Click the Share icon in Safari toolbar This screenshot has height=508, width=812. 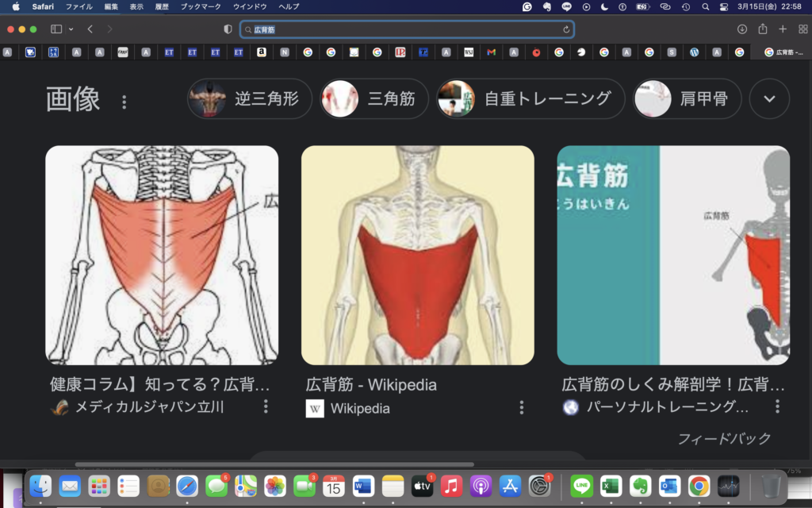(x=763, y=29)
